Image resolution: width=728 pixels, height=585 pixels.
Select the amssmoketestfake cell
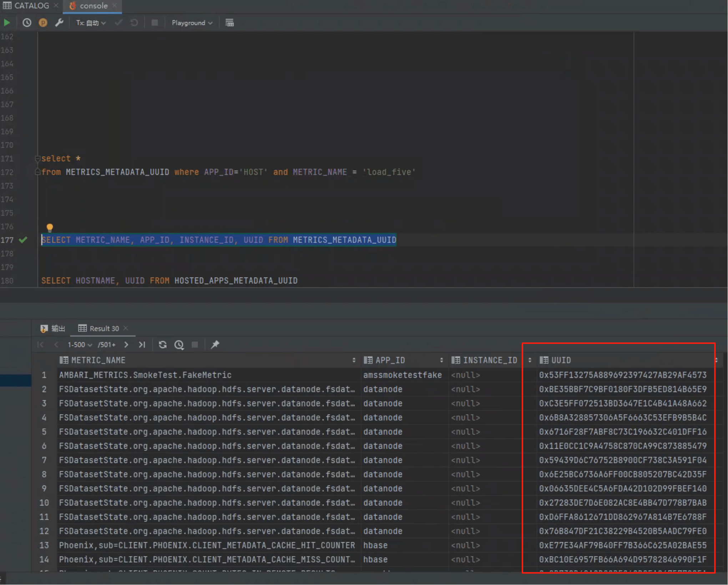[x=404, y=375]
